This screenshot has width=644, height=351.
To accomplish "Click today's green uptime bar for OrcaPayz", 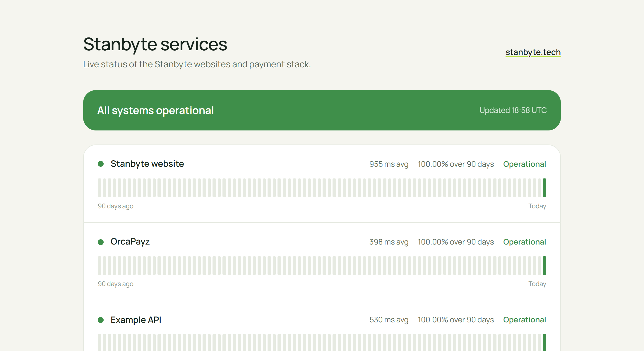I will [x=544, y=266].
